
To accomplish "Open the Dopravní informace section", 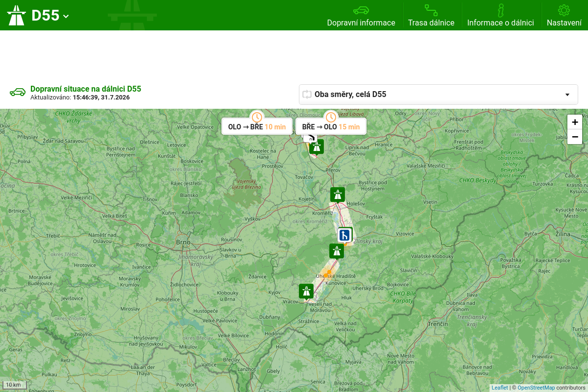I will [x=361, y=16].
